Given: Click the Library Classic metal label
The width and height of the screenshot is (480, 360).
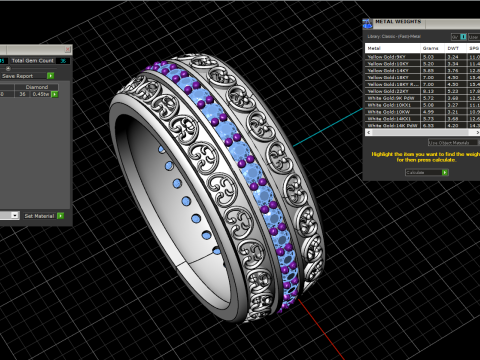Looking at the screenshot, I should (x=394, y=36).
